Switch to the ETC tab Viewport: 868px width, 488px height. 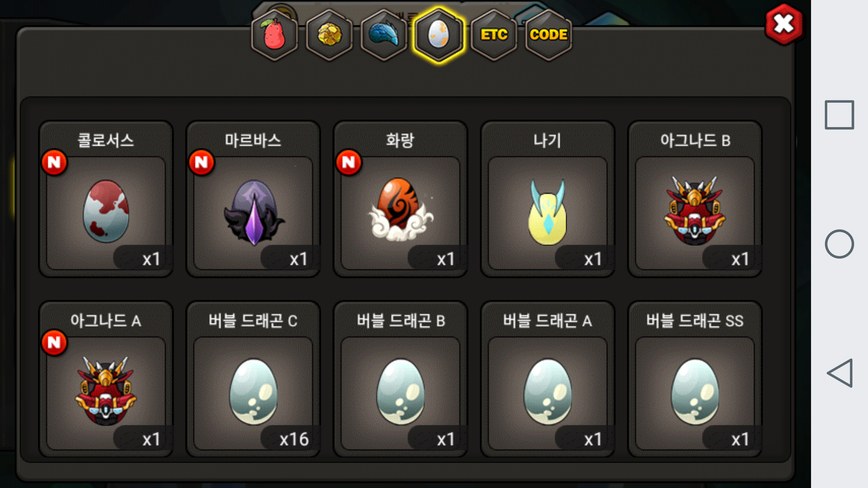click(494, 35)
